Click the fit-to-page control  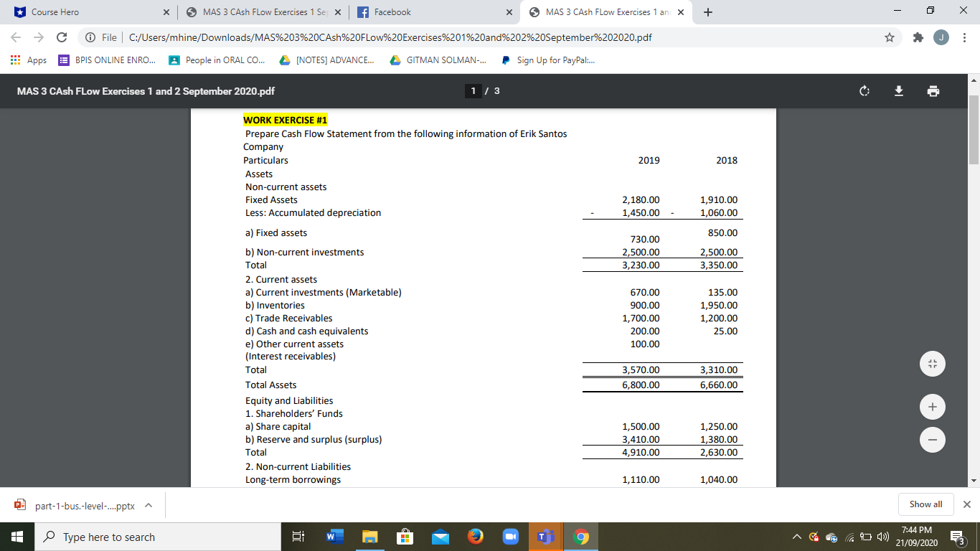click(x=932, y=363)
